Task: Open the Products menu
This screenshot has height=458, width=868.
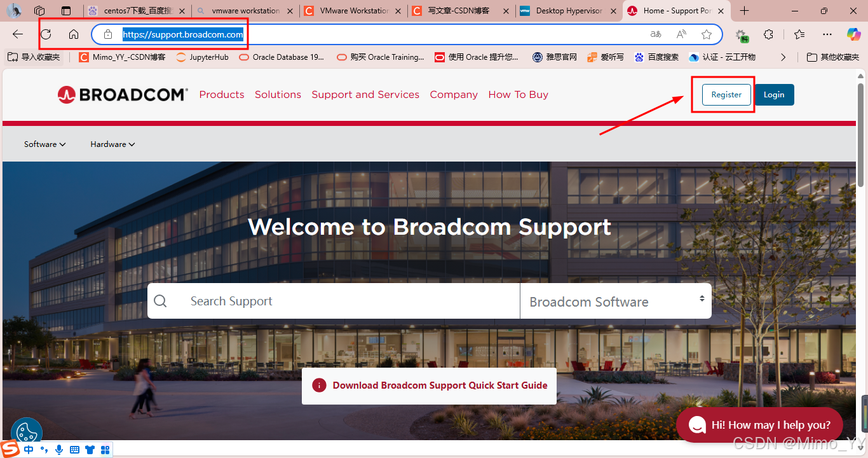Action: pyautogui.click(x=222, y=95)
